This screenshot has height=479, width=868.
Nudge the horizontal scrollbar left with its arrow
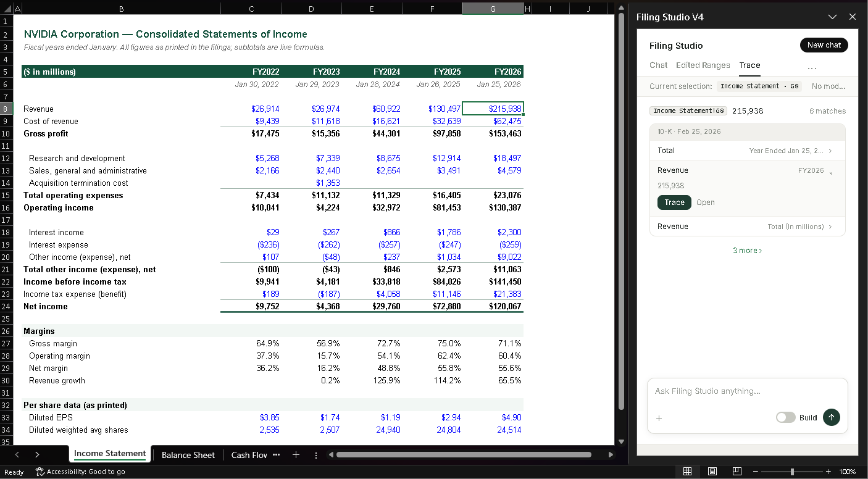pyautogui.click(x=331, y=455)
